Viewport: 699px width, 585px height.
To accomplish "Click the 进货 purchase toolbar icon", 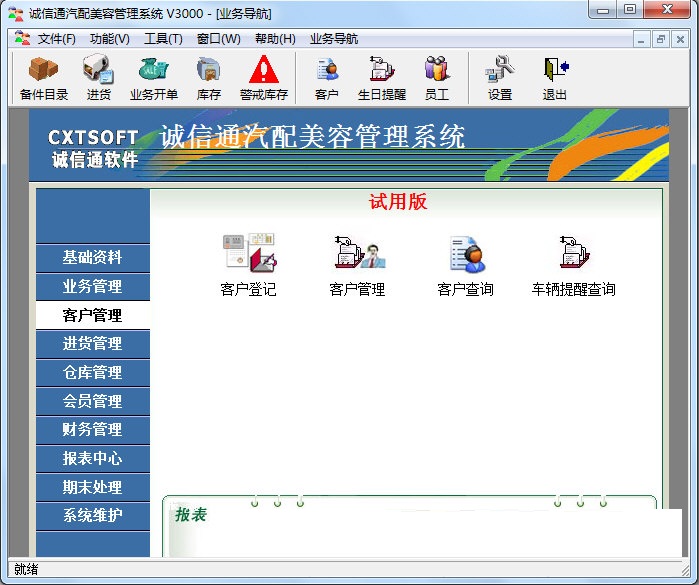I will coord(99,78).
